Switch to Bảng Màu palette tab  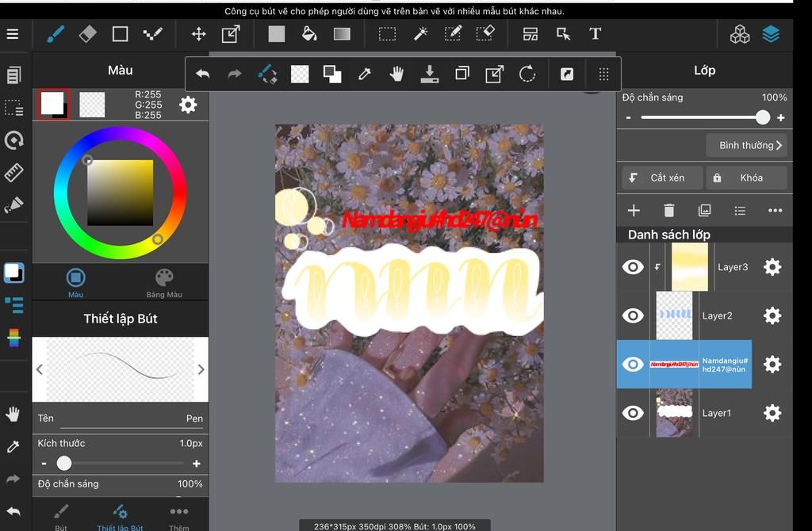click(164, 283)
